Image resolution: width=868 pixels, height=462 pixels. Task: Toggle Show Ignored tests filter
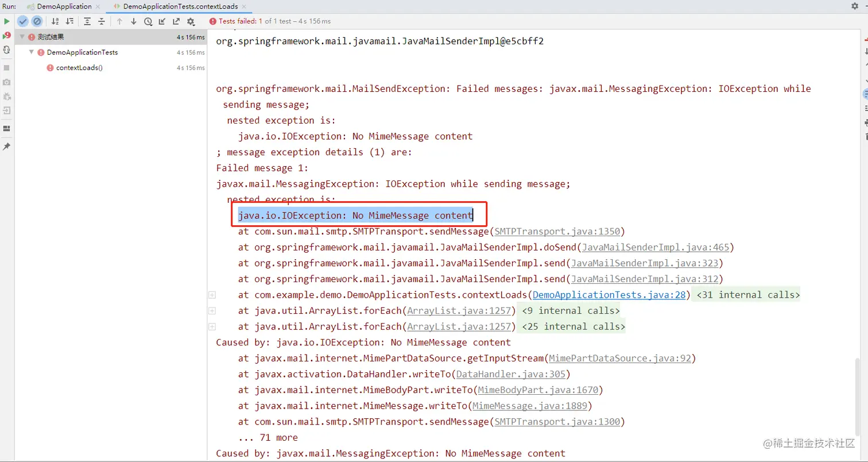(x=37, y=21)
